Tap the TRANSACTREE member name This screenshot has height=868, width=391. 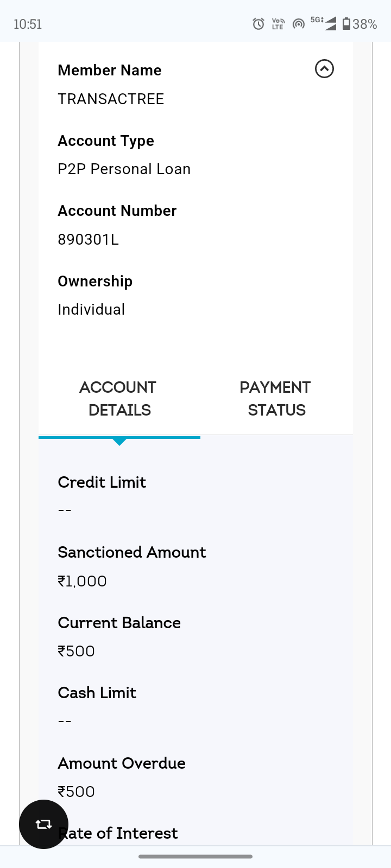tap(111, 99)
